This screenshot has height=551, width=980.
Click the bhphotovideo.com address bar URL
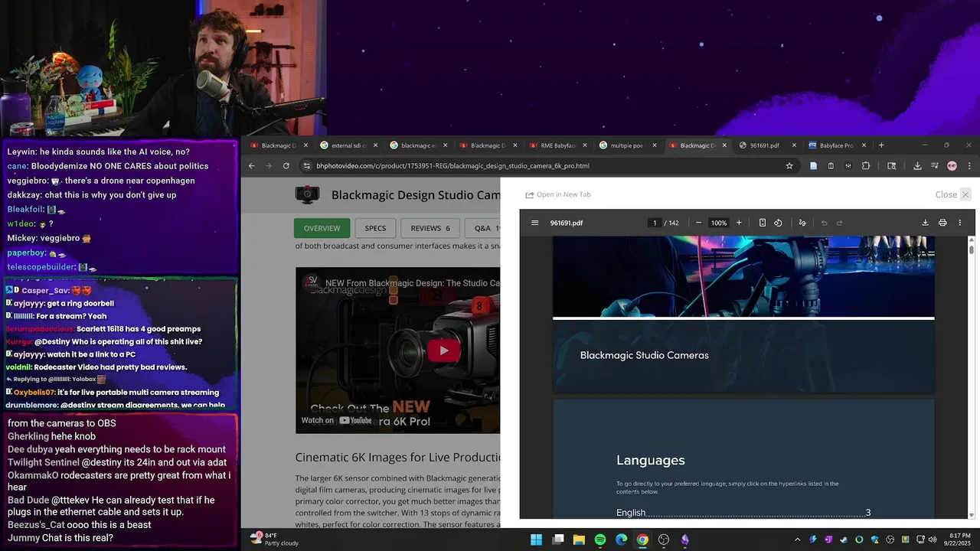[x=452, y=165]
